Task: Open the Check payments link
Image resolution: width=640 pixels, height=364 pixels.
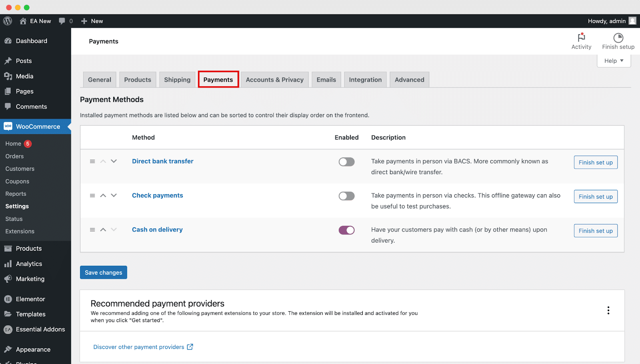Action: pos(158,195)
